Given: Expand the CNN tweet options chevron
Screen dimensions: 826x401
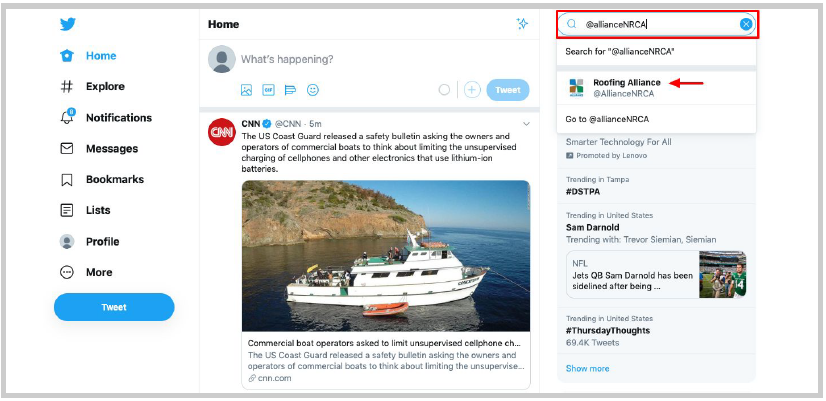Looking at the screenshot, I should [526, 124].
